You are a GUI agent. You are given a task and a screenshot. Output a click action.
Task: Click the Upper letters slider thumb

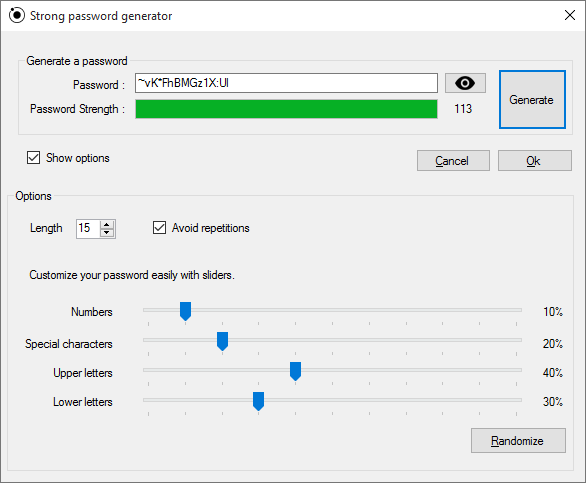(295, 371)
